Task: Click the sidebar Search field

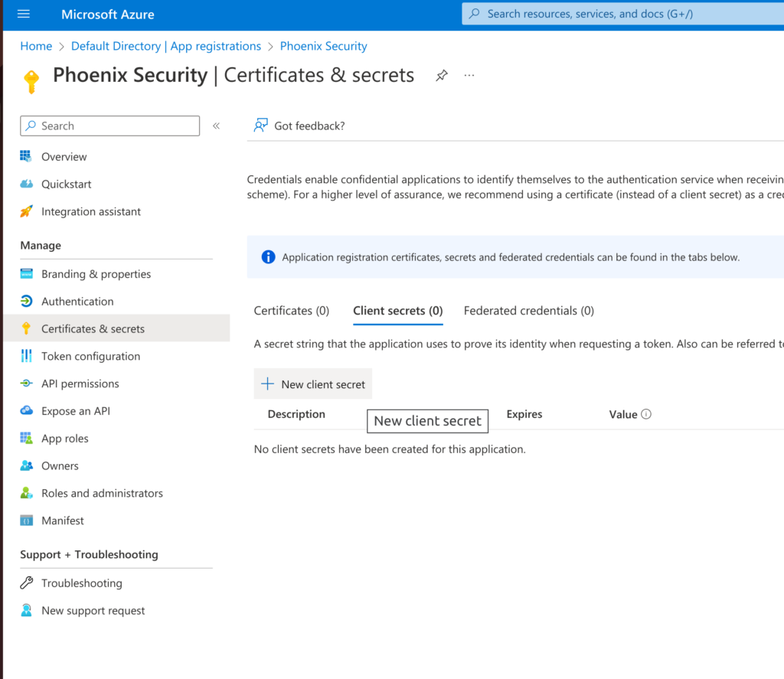Action: point(110,126)
